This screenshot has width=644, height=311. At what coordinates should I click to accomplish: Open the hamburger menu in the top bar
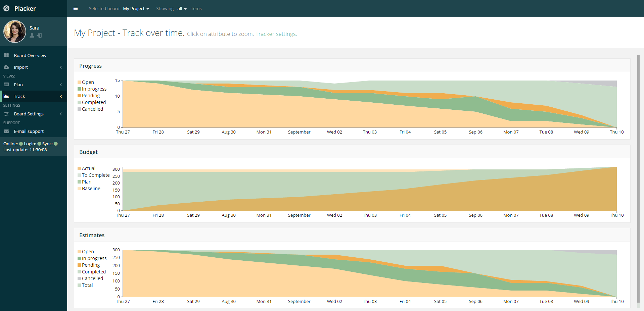pos(75,8)
